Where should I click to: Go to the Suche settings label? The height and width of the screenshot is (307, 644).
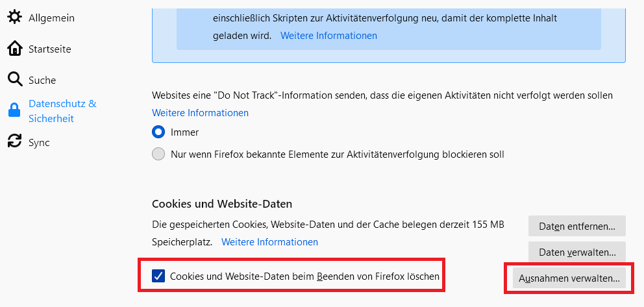coord(42,80)
